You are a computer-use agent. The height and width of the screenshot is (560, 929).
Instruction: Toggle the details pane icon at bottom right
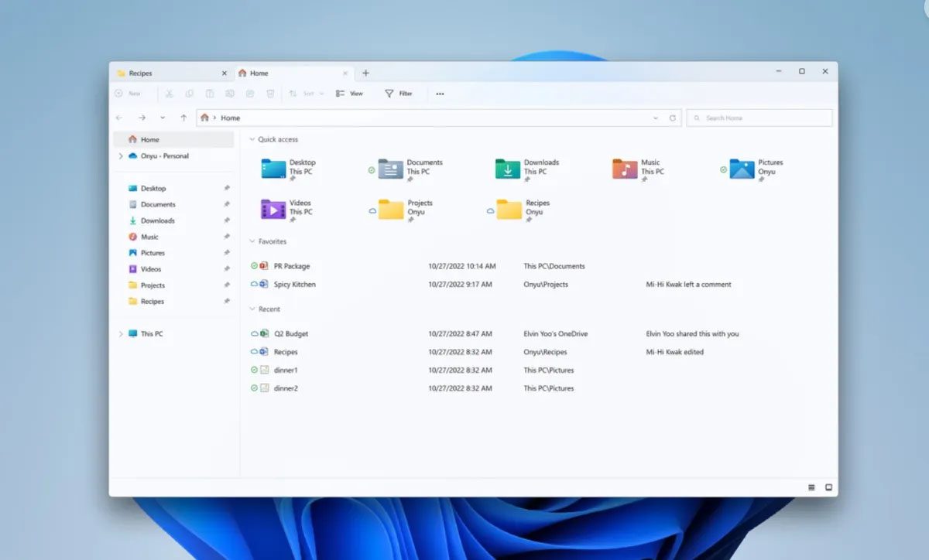(811, 487)
